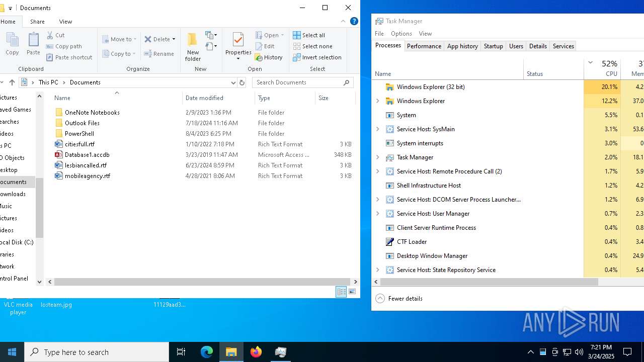Click the file list horizontal scrollbar

tap(202, 282)
